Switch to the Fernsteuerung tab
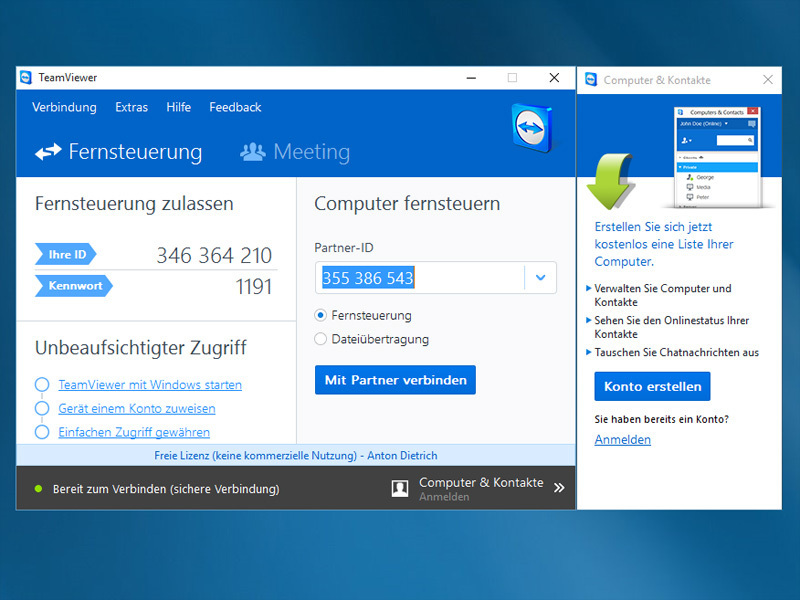The height and width of the screenshot is (600, 800). pos(118,152)
